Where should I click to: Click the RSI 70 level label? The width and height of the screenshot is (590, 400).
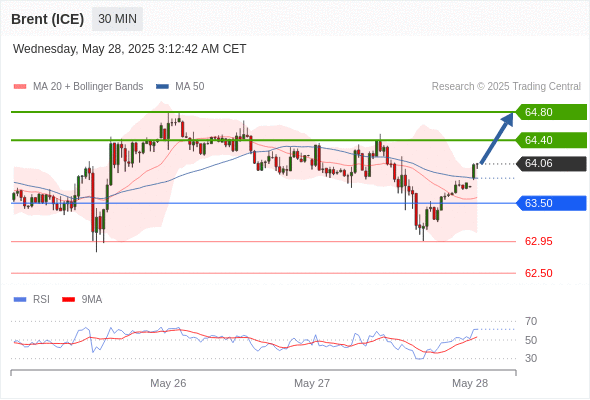(x=531, y=321)
